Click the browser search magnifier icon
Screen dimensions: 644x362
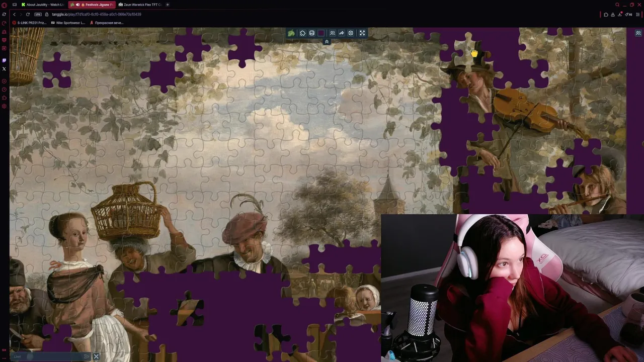coord(617,5)
